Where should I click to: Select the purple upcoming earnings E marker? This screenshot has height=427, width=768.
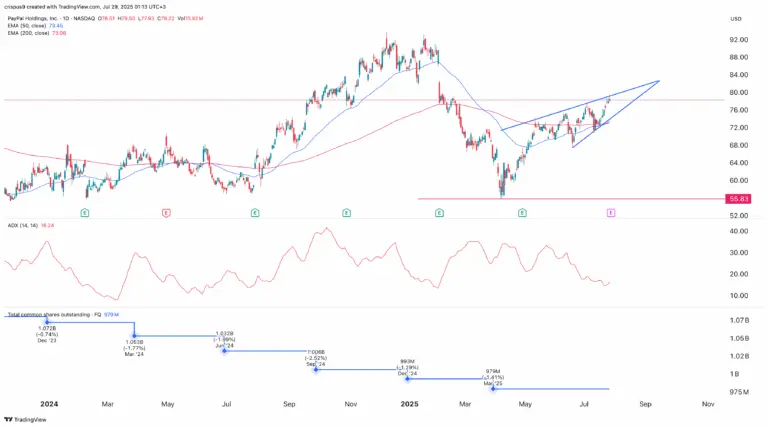[x=611, y=213]
